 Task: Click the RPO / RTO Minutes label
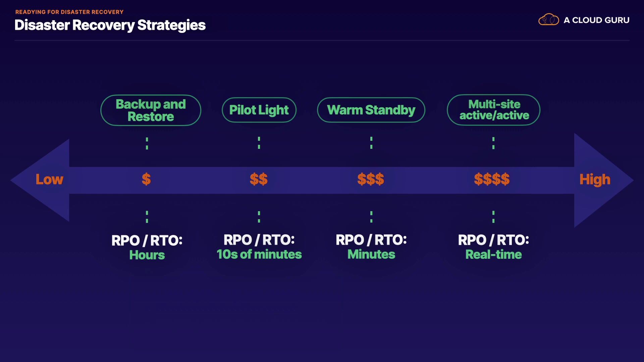pos(371,247)
